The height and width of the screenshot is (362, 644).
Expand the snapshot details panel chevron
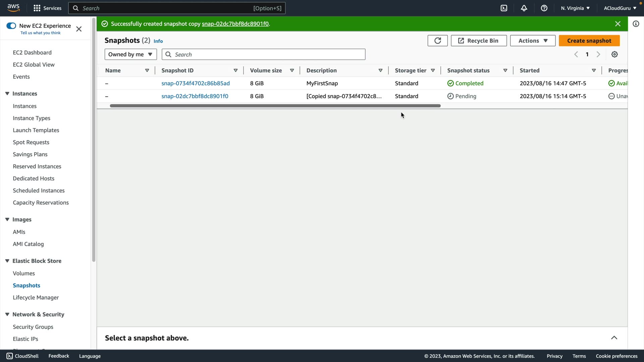[614, 338]
